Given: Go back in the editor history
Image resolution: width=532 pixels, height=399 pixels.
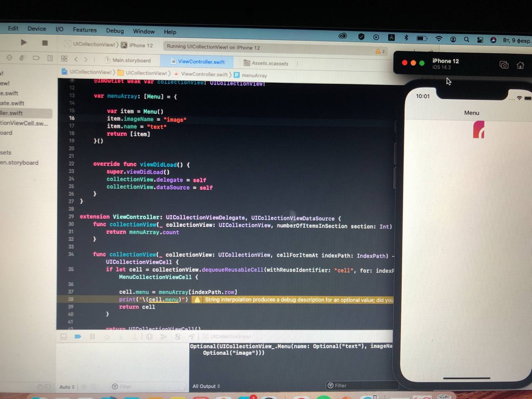Looking at the screenshot, I should [x=76, y=59].
